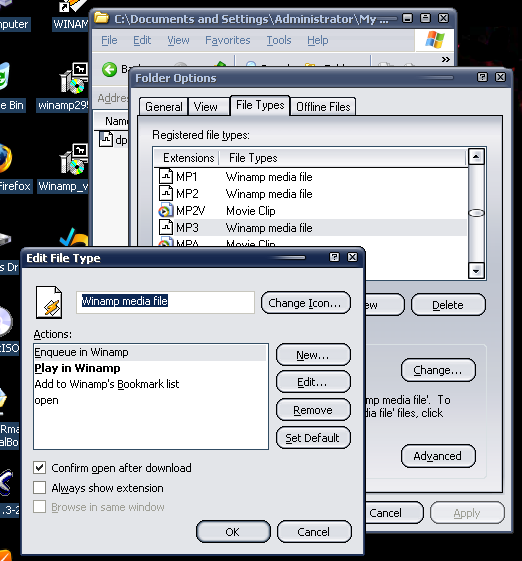Click the dp file icon in Explorer list

106,140
